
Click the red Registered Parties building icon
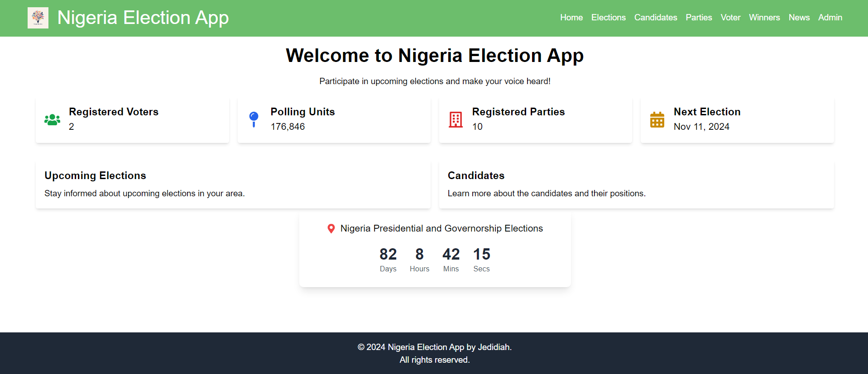pos(456,120)
